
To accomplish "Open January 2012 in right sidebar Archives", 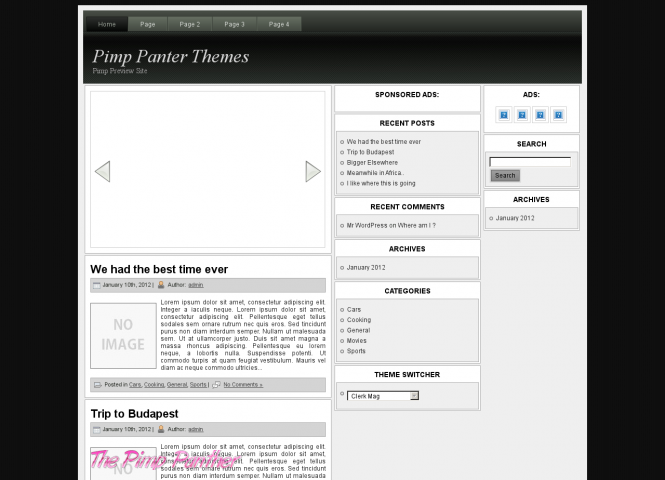I will click(515, 218).
